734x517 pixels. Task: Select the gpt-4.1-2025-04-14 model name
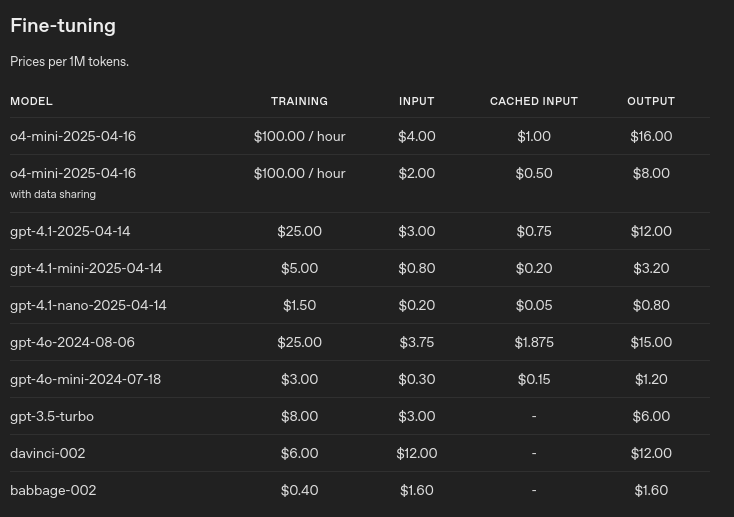click(x=70, y=231)
